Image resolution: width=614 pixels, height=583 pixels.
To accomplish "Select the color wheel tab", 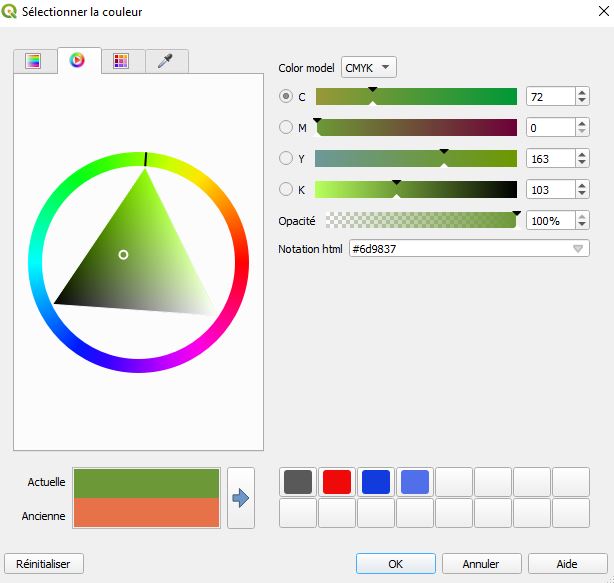I will point(78,61).
